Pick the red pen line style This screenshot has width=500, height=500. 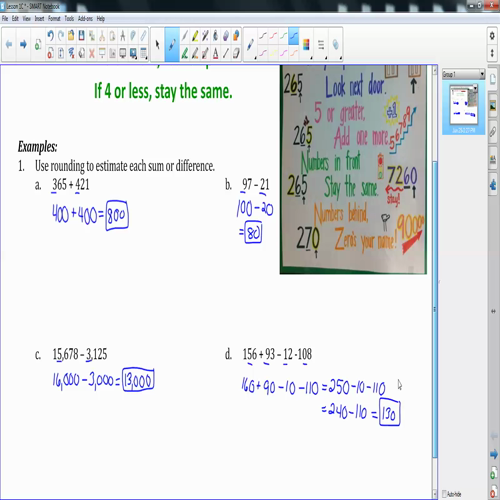[273, 35]
